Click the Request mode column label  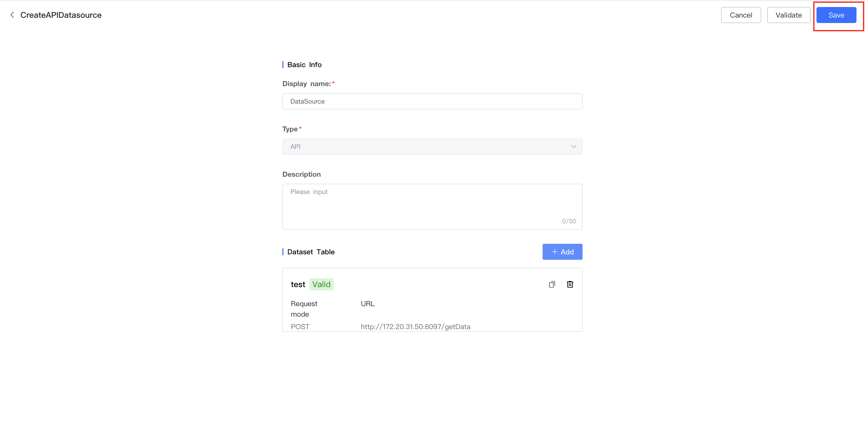pos(304,309)
